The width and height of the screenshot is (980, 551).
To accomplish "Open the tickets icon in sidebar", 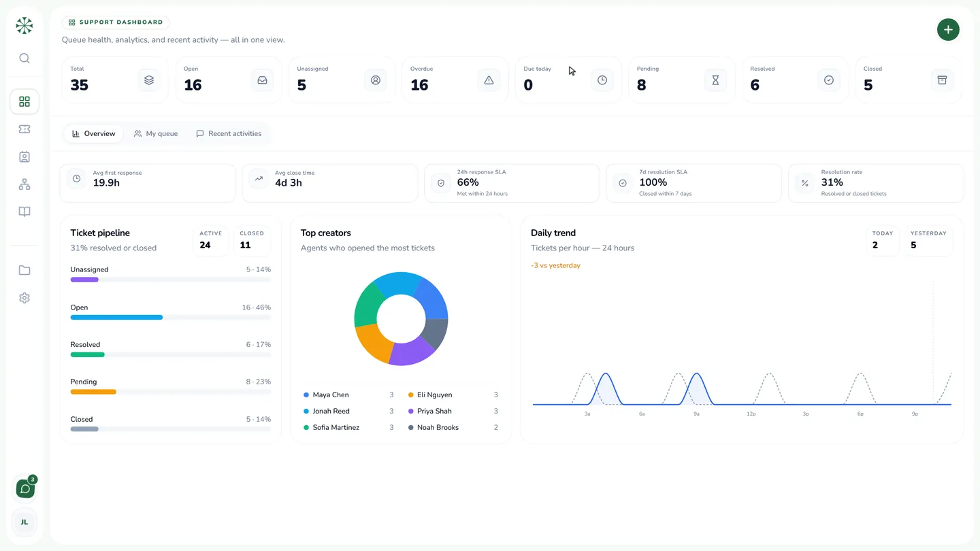I will (x=24, y=129).
